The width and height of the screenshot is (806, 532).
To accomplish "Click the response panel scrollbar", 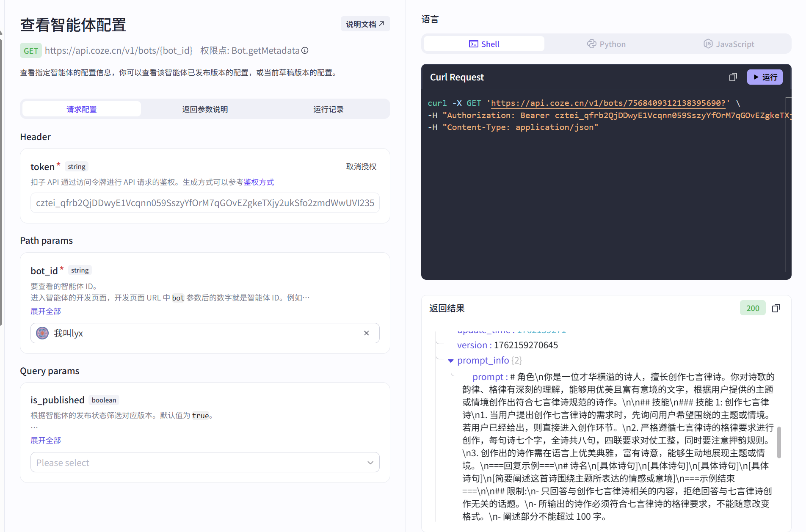I will pyautogui.click(x=779, y=442).
